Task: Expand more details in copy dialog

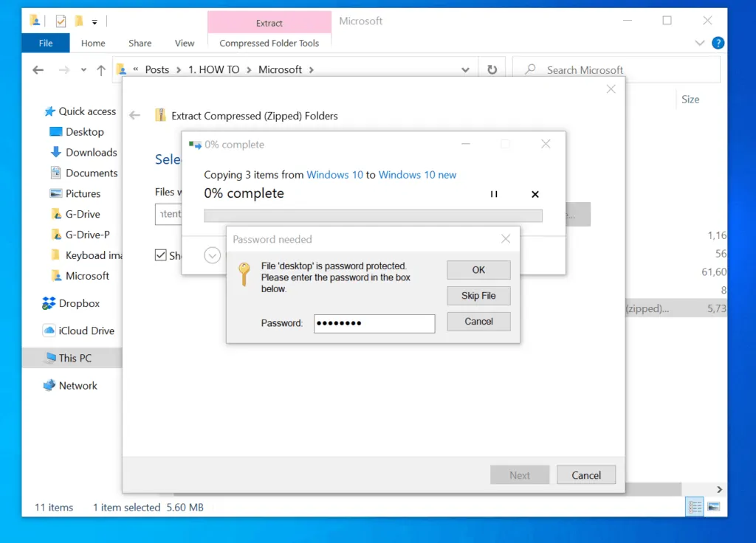Action: pyautogui.click(x=213, y=255)
